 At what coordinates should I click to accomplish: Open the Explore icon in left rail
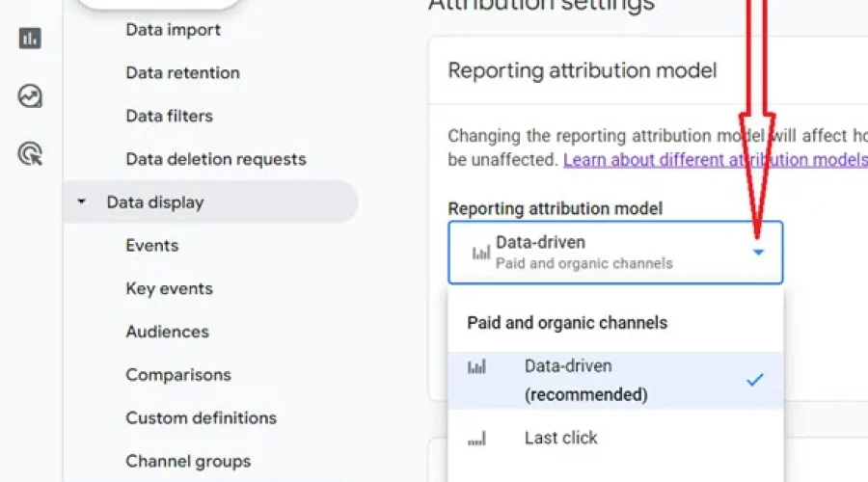pyautogui.click(x=30, y=96)
